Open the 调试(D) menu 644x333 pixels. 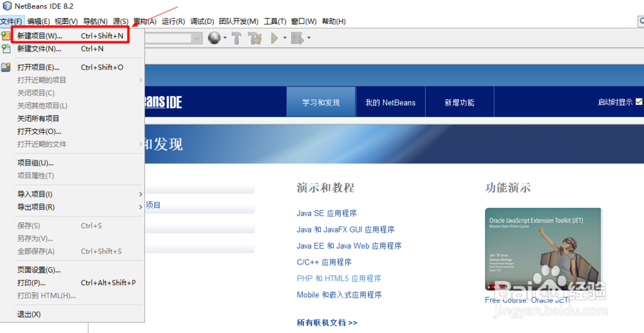point(202,21)
